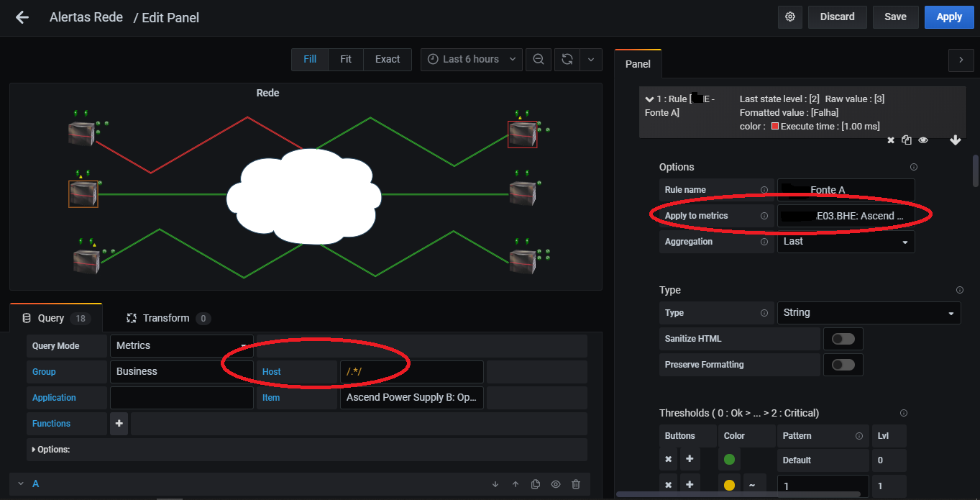The width and height of the screenshot is (980, 500).
Task: Enable Preserve Formatting toggle
Action: coord(843,364)
